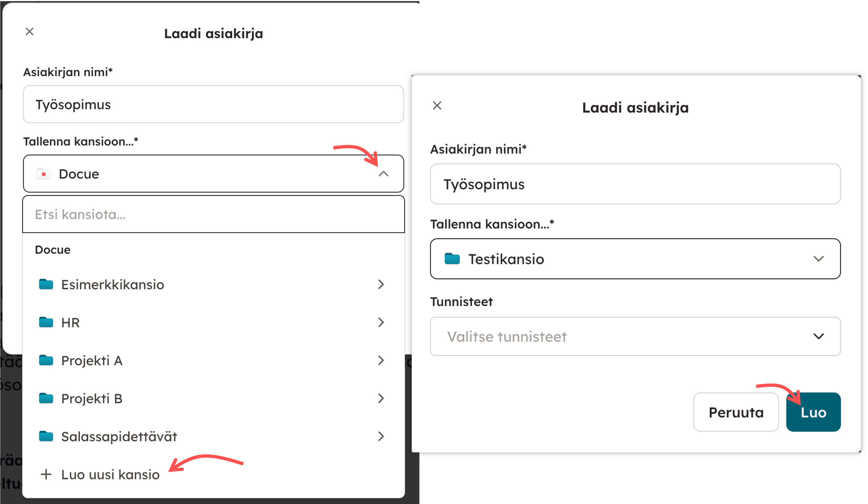The width and height of the screenshot is (868, 504).
Task: Click the Luo button
Action: pos(813,412)
